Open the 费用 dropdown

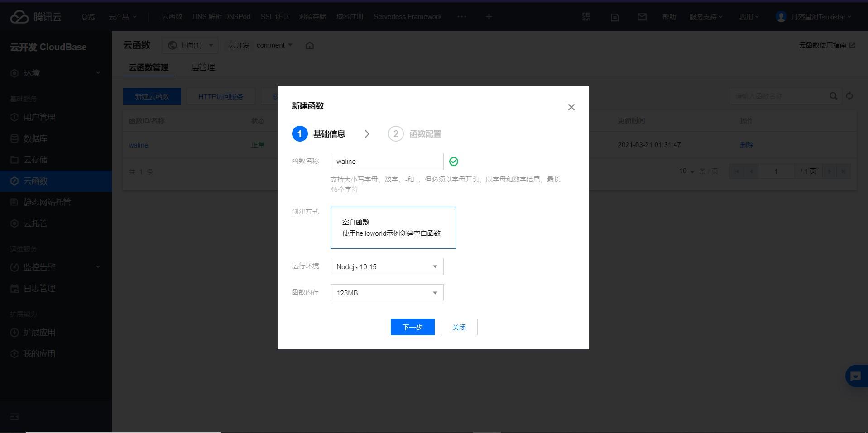[748, 17]
